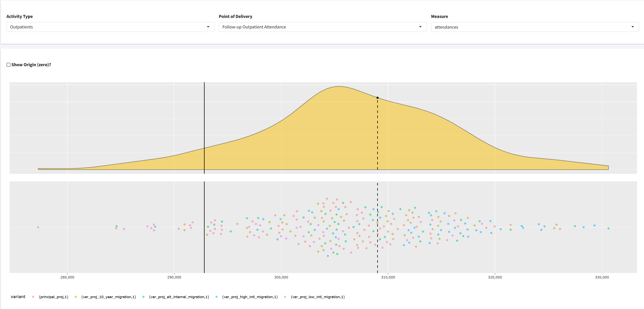Screen dimensions: 644x309
Task: Click the Measure dropdown caret
Action: (x=633, y=27)
